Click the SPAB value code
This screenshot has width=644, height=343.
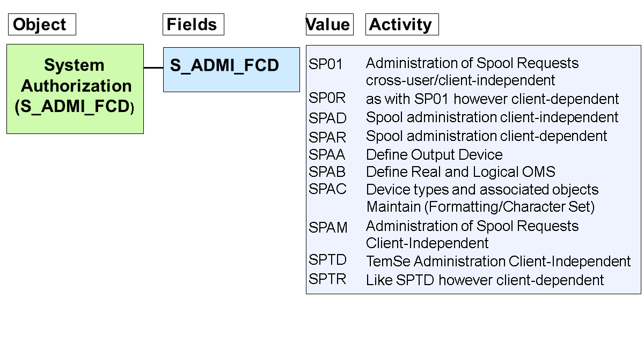pyautogui.click(x=327, y=172)
